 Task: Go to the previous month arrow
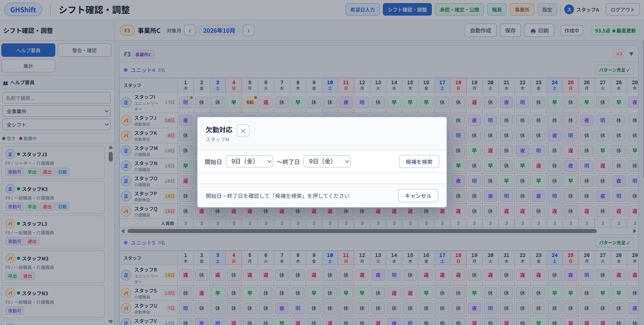[x=190, y=30]
